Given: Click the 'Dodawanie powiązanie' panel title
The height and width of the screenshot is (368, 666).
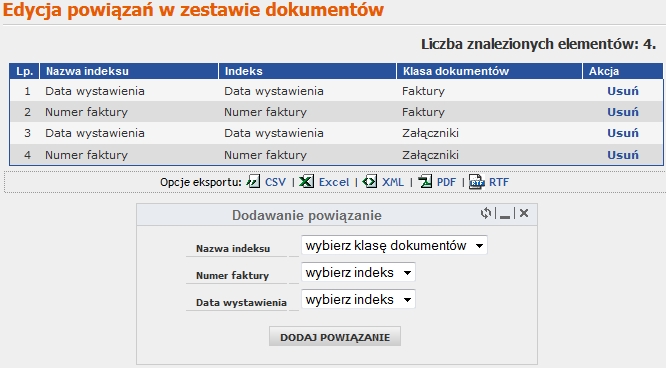Looking at the screenshot, I should (x=307, y=215).
